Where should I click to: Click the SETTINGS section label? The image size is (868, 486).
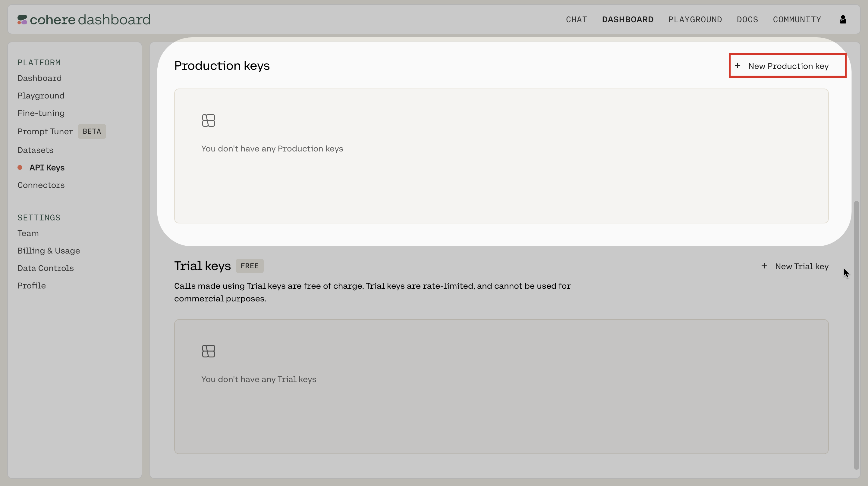pos(39,218)
